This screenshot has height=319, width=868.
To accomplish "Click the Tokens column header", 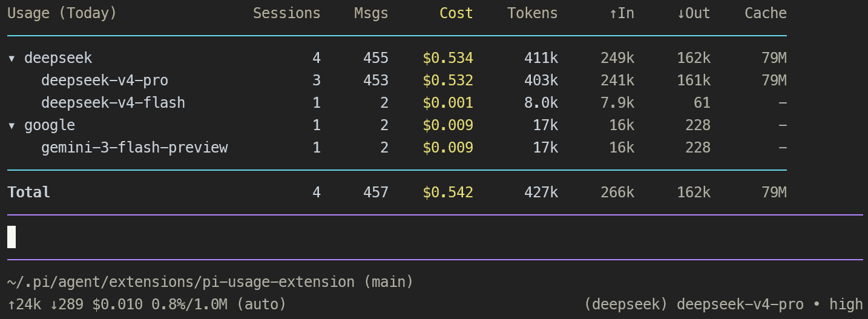I will pyautogui.click(x=533, y=13).
